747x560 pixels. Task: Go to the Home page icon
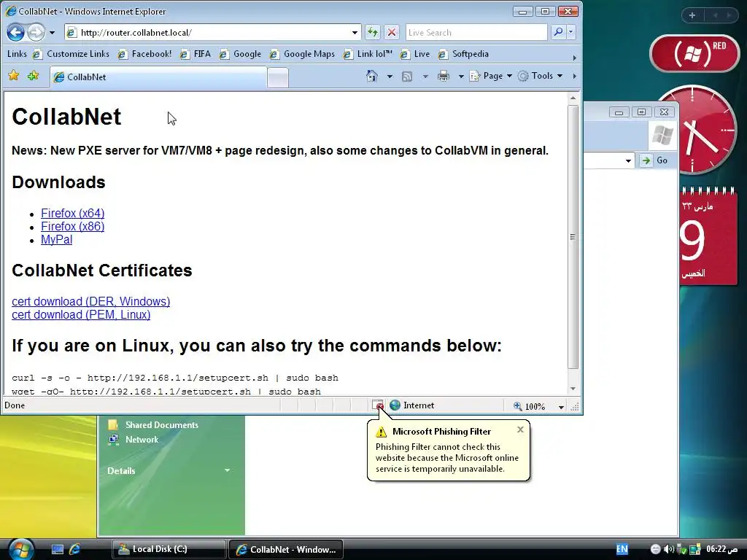(372, 76)
